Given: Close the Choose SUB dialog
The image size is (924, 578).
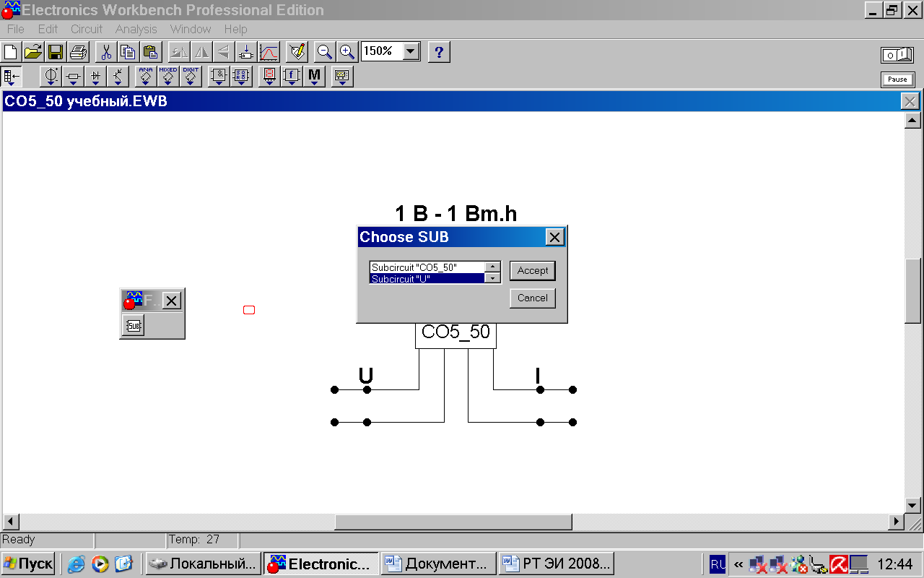Looking at the screenshot, I should coord(554,236).
